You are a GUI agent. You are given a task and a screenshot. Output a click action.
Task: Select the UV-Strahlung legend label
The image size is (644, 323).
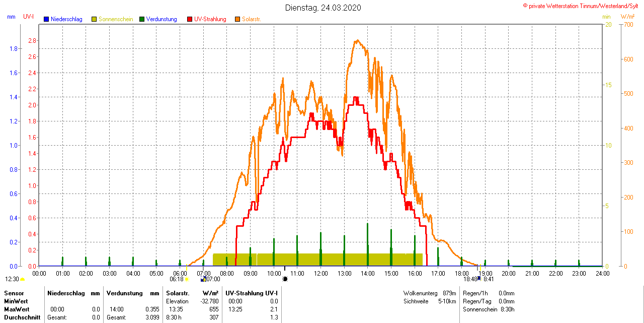210,19
